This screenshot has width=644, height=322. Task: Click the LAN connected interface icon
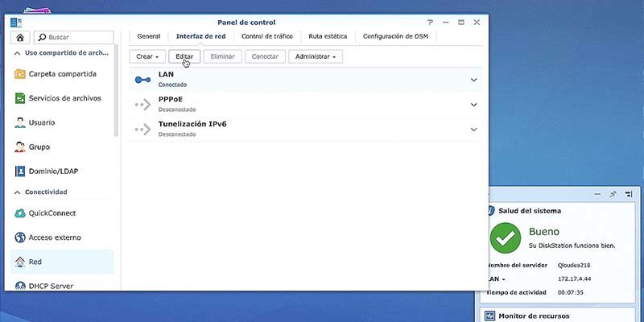(142, 80)
